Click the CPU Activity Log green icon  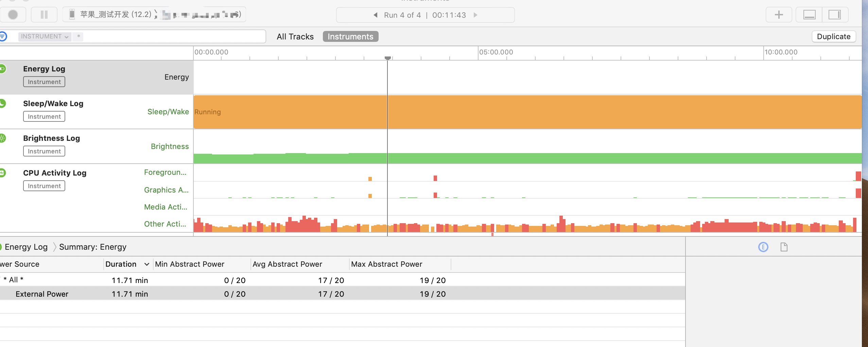(3, 173)
